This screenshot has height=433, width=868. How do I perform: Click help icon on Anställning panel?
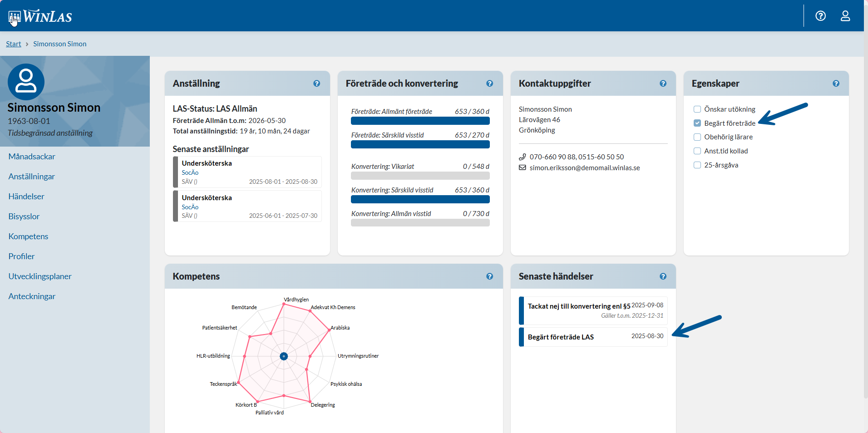click(x=316, y=84)
